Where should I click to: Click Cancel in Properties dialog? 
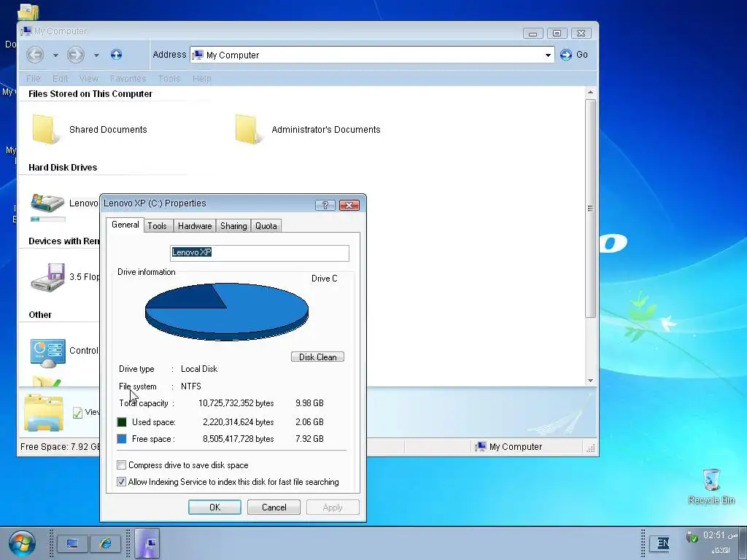coord(274,507)
